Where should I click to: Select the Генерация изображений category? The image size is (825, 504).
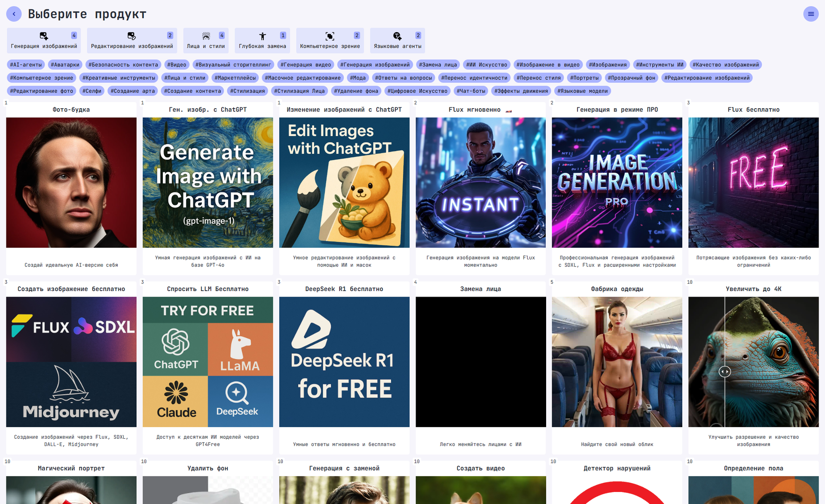pyautogui.click(x=44, y=40)
